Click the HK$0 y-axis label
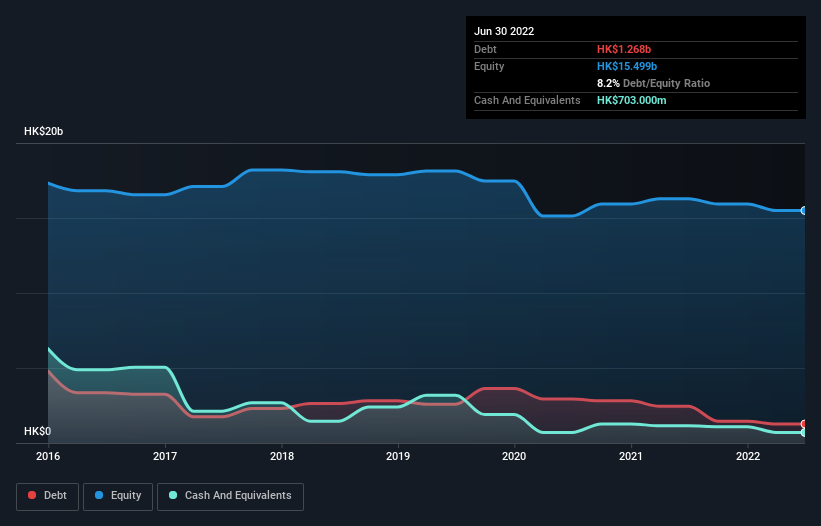 point(38,431)
